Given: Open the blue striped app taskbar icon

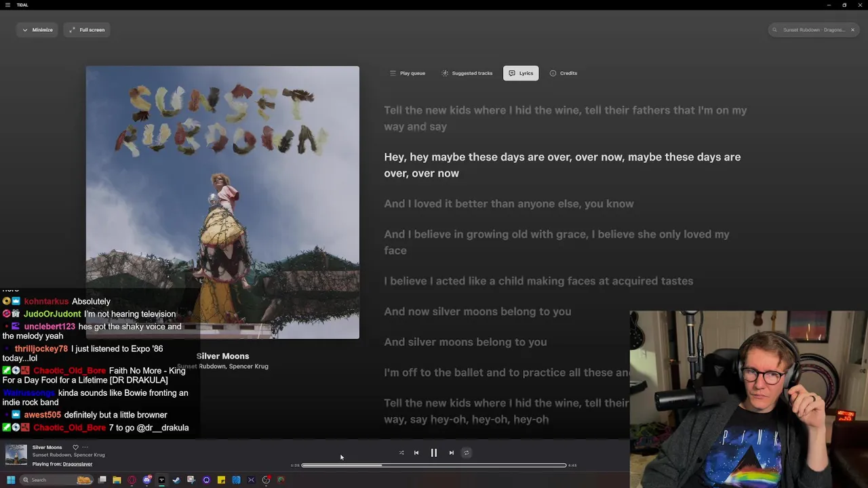Looking at the screenshot, I should (x=236, y=480).
